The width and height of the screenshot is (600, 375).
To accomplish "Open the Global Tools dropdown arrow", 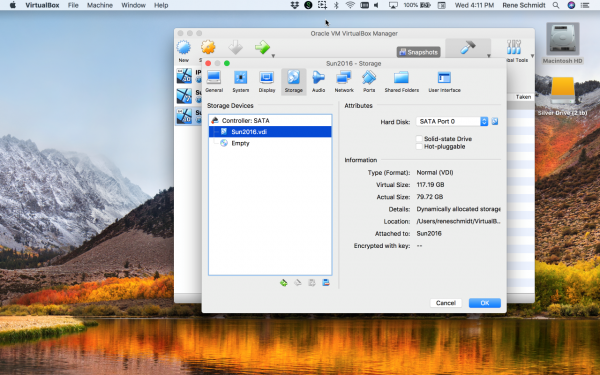I will pos(532,56).
